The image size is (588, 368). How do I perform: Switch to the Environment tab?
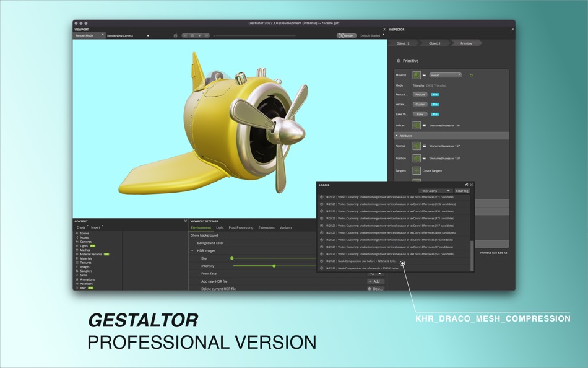201,227
